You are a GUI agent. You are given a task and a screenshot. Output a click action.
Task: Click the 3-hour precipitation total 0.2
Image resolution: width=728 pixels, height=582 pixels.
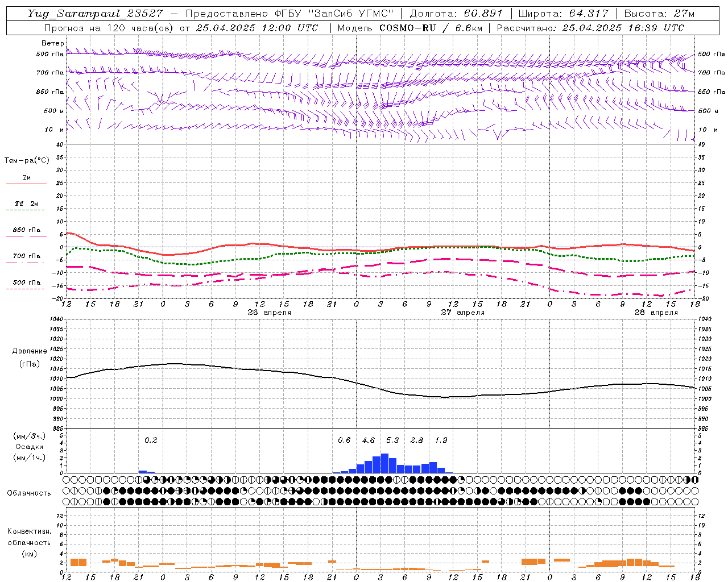[x=151, y=440]
